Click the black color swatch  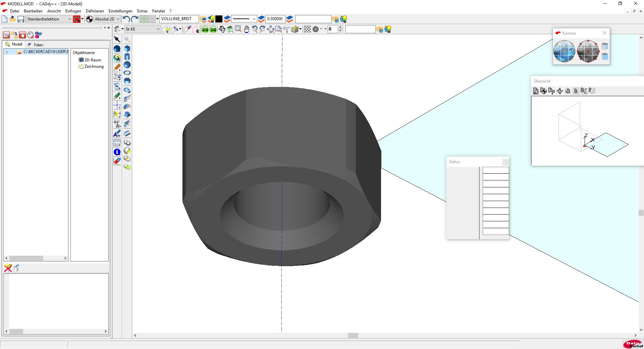pyautogui.click(x=219, y=19)
